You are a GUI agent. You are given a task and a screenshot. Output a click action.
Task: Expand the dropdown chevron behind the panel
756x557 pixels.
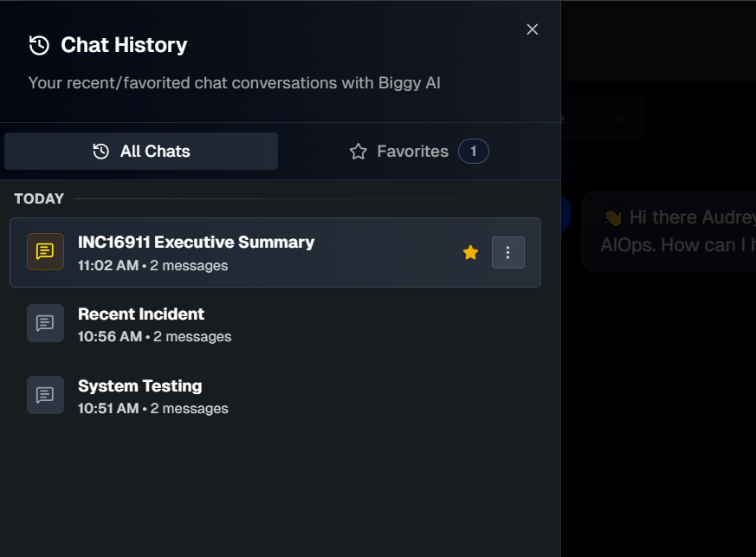coord(620,119)
